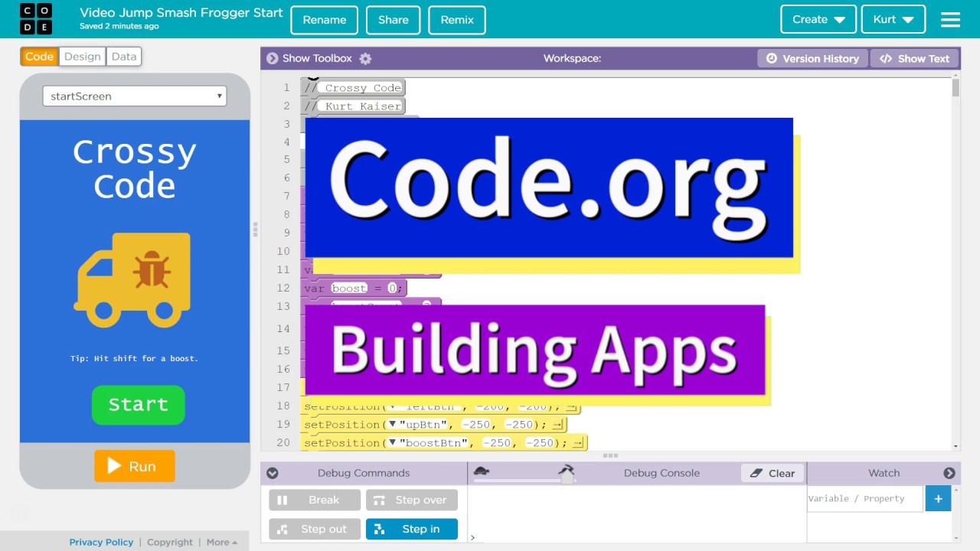Open the Privacy Policy link
This screenshot has width=980, height=551.
pos(101,542)
